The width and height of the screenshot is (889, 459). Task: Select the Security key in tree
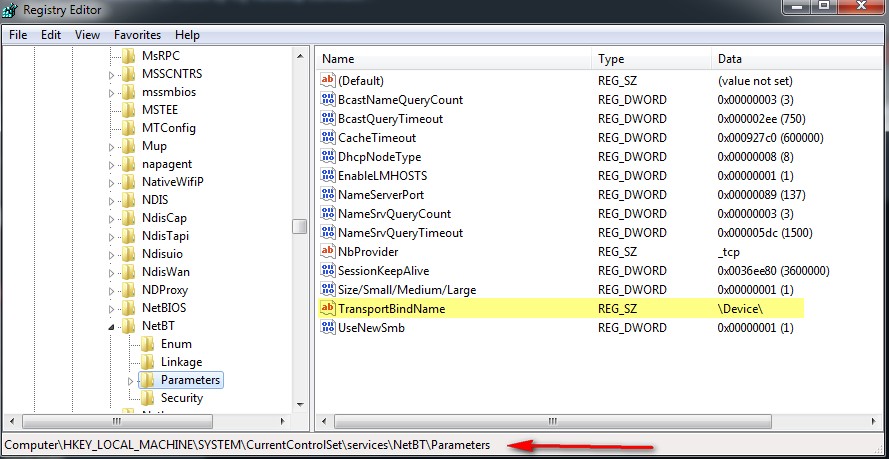tap(181, 398)
